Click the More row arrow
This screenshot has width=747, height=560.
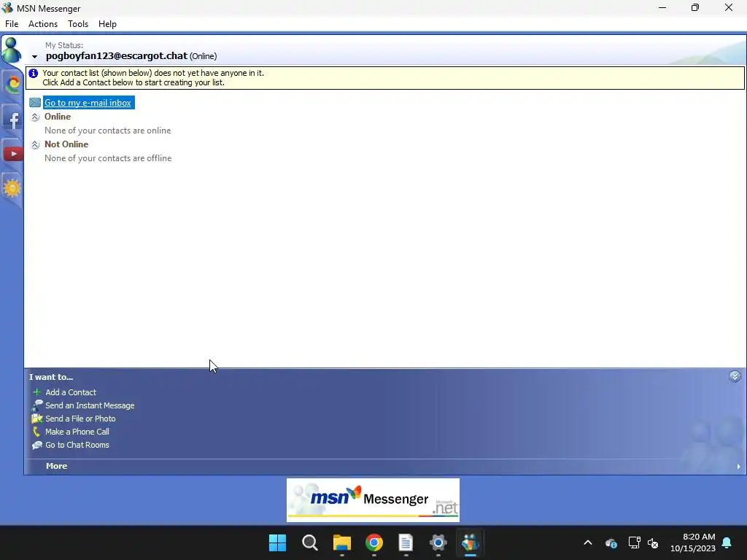[x=738, y=467]
